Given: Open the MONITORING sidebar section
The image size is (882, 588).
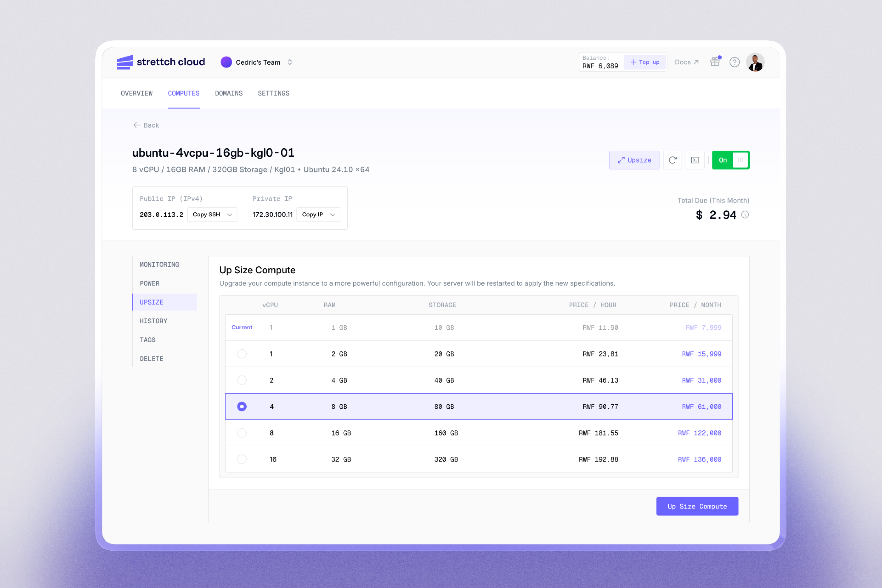Looking at the screenshot, I should 159,265.
